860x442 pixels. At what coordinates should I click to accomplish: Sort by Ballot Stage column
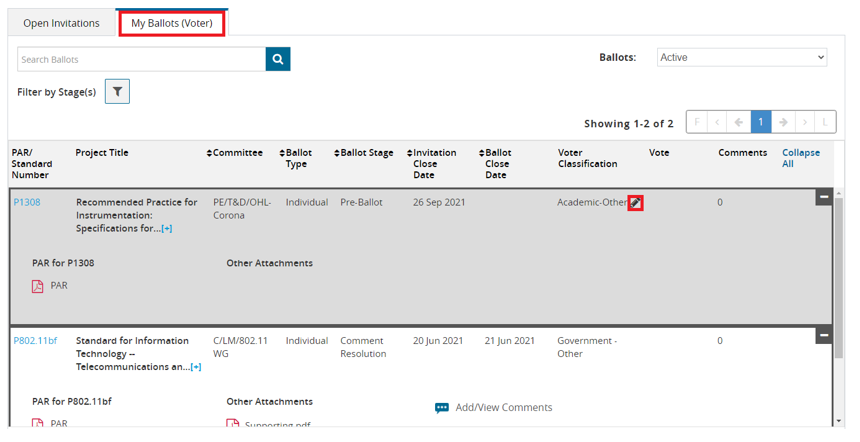(364, 153)
